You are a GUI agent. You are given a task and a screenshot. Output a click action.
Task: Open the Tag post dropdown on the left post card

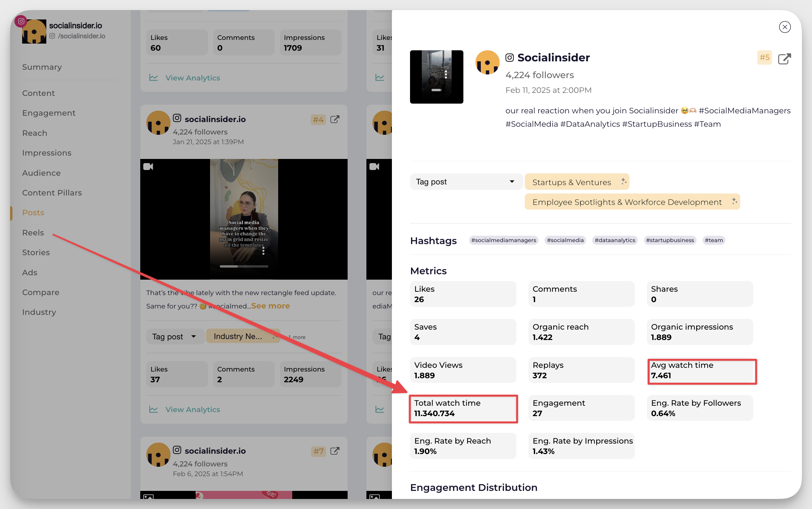(173, 336)
